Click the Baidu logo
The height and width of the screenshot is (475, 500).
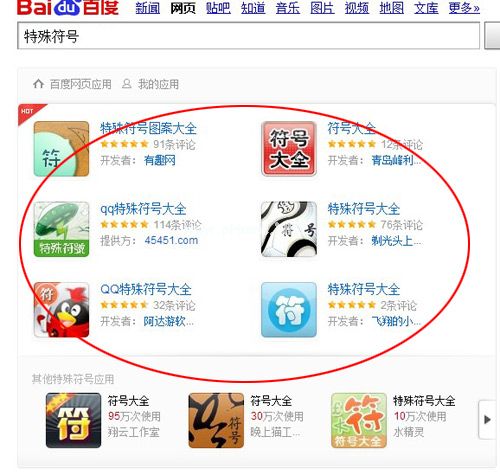[68, 8]
